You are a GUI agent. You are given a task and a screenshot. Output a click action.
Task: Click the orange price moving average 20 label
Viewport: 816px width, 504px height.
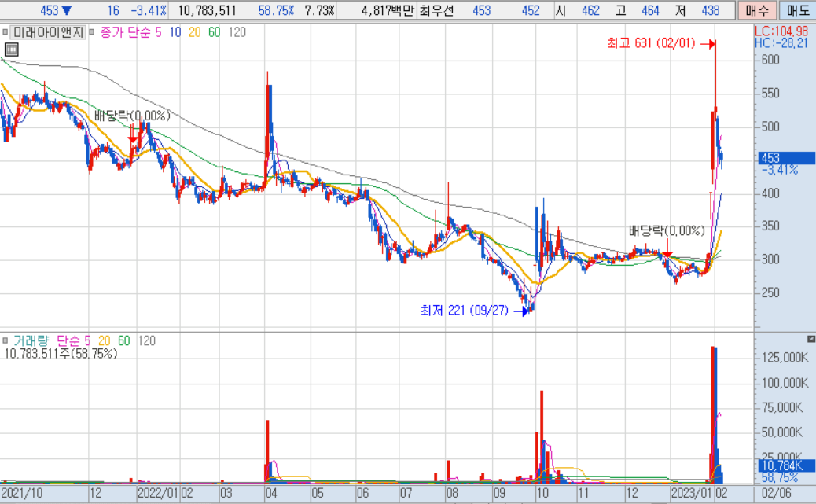(195, 32)
